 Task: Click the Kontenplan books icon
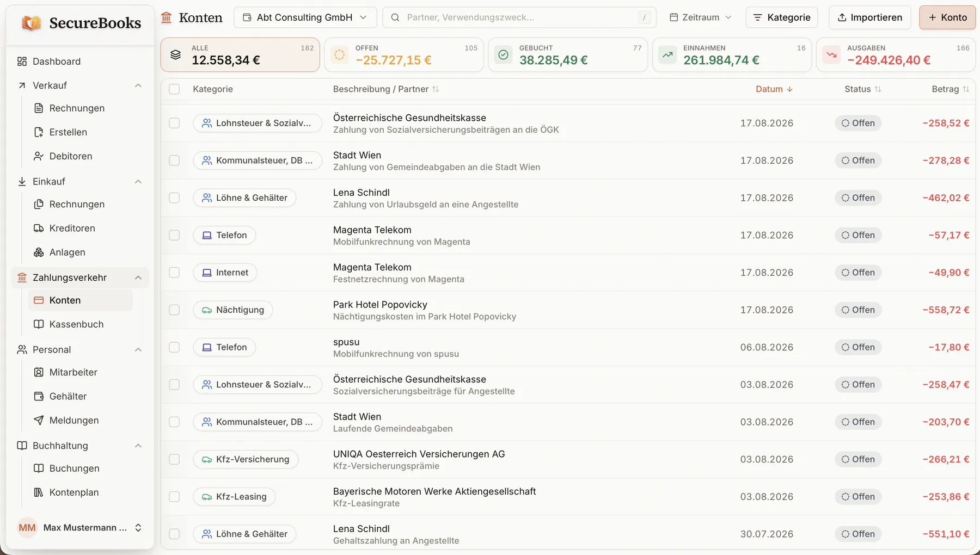39,492
